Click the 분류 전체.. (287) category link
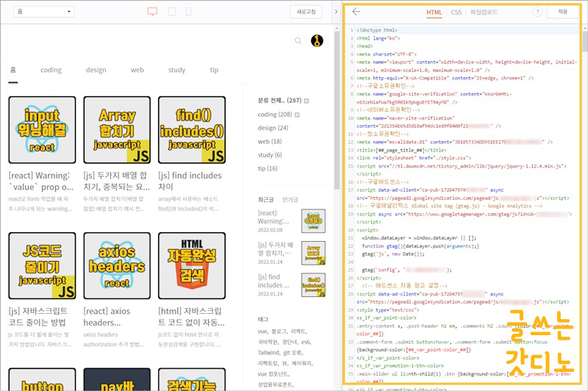The width and height of the screenshot is (588, 391). click(279, 101)
